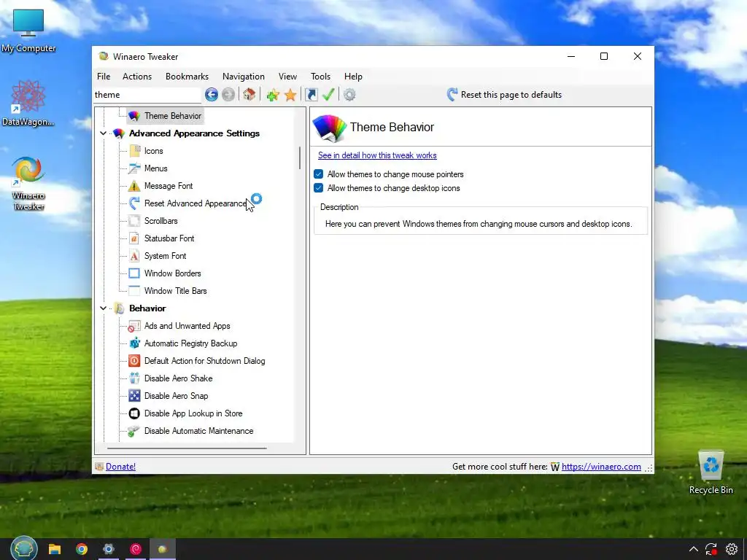This screenshot has width=747, height=560.
Task: Uncheck Allow themes to change mouse pointers
Action: [319, 174]
